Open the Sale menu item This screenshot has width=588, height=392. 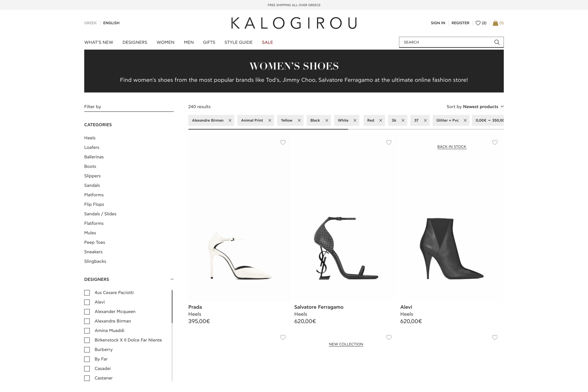267,42
